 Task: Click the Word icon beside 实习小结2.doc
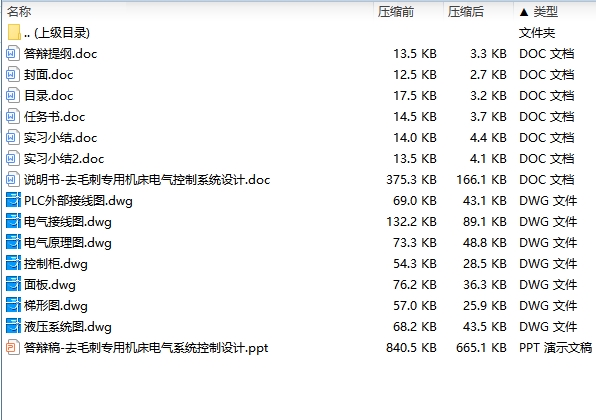[x=12, y=158]
